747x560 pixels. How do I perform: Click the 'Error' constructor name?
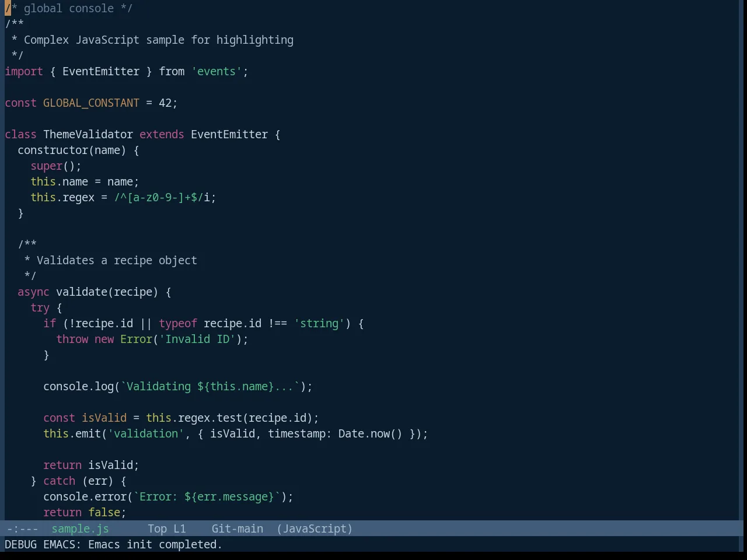pyautogui.click(x=136, y=339)
